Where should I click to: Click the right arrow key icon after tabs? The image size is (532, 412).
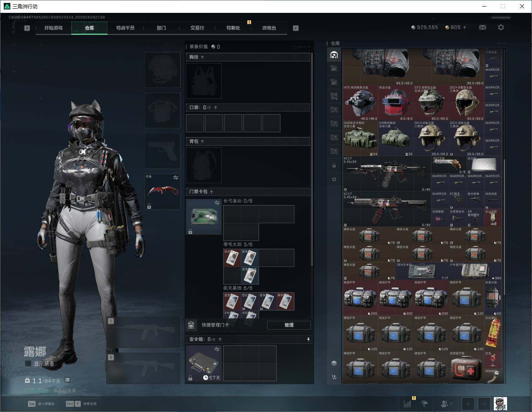(x=296, y=28)
